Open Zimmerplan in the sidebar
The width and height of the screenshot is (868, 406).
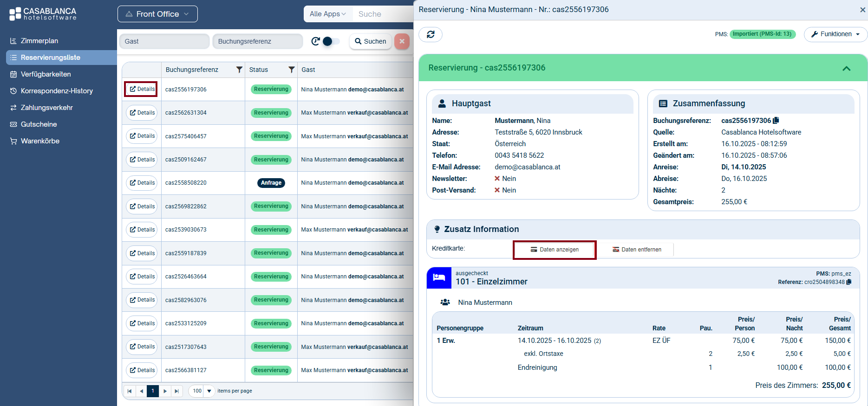pos(39,41)
